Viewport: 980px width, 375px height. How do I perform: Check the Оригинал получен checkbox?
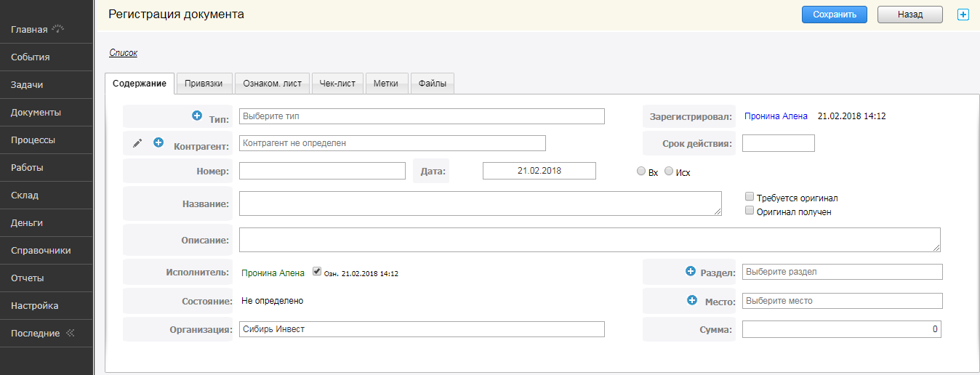pyautogui.click(x=750, y=211)
